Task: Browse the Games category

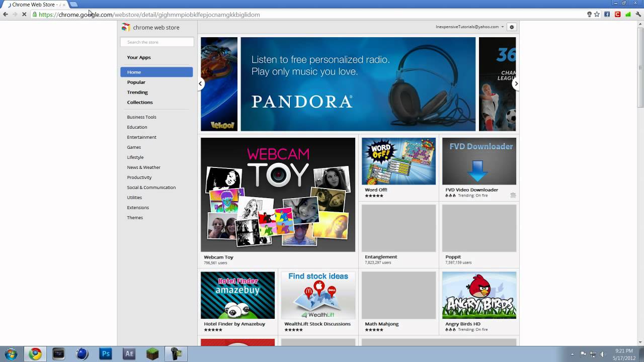Action: 134,147
